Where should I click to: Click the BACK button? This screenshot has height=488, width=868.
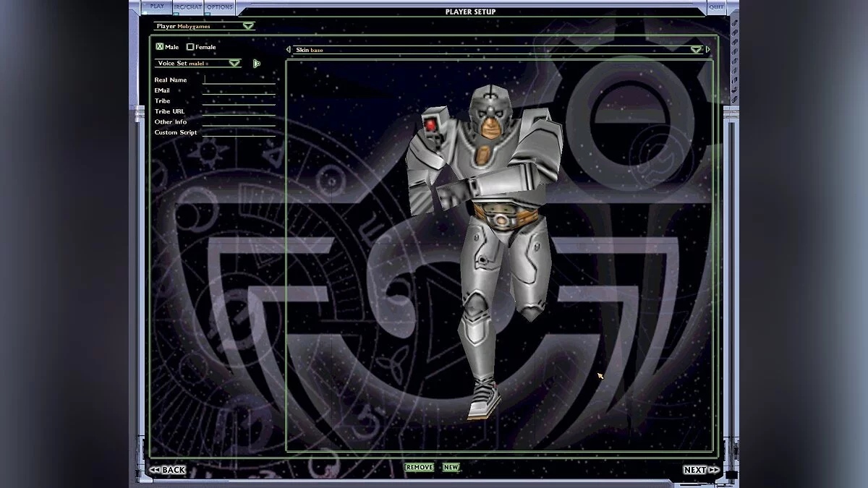[168, 470]
